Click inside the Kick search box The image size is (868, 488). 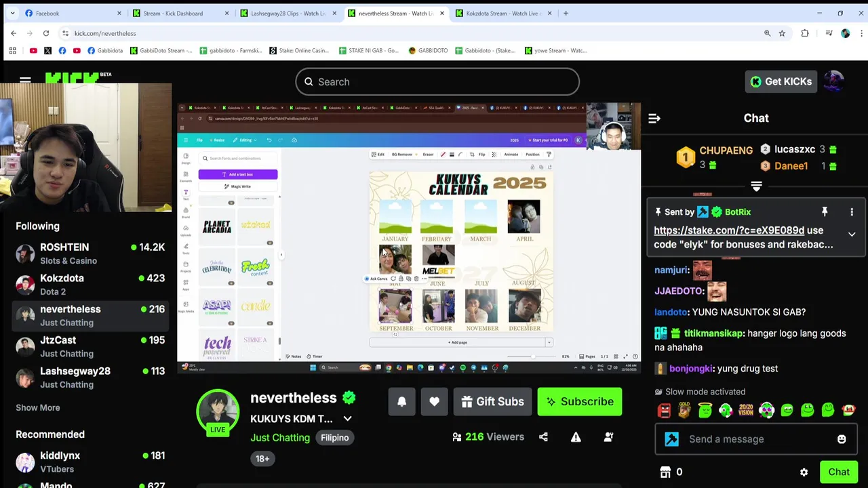(x=437, y=82)
